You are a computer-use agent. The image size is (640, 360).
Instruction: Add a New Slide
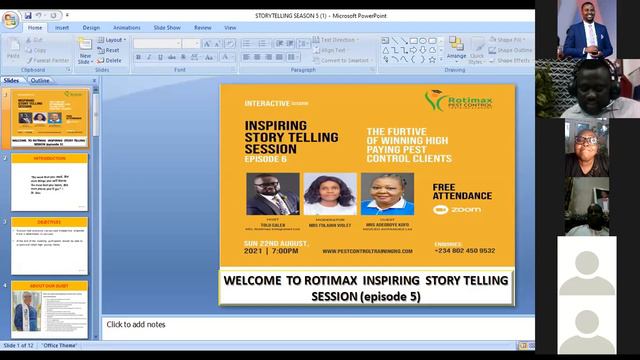[x=85, y=51]
